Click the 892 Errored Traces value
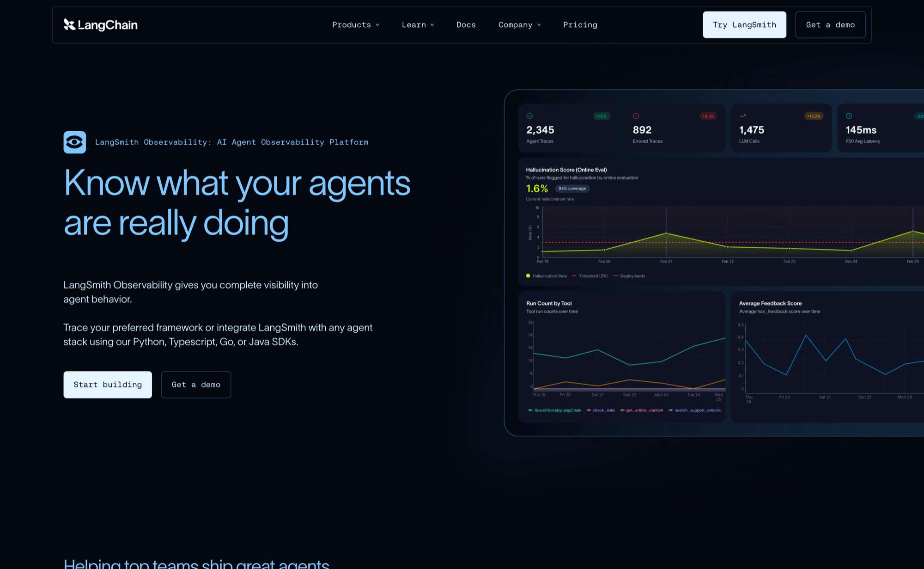 tap(642, 130)
